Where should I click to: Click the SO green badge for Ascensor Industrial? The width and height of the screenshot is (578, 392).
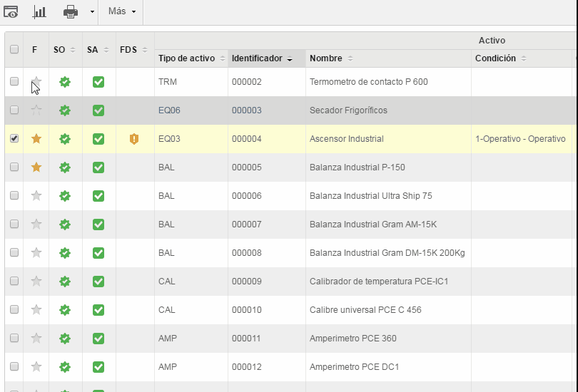pos(65,139)
